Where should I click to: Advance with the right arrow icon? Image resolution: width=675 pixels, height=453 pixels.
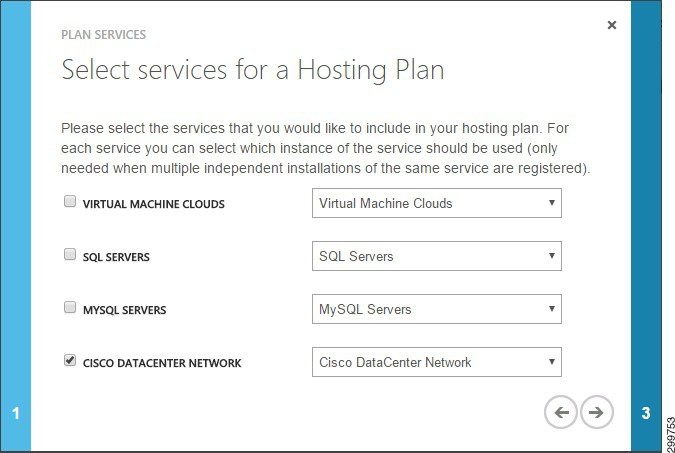tap(597, 412)
